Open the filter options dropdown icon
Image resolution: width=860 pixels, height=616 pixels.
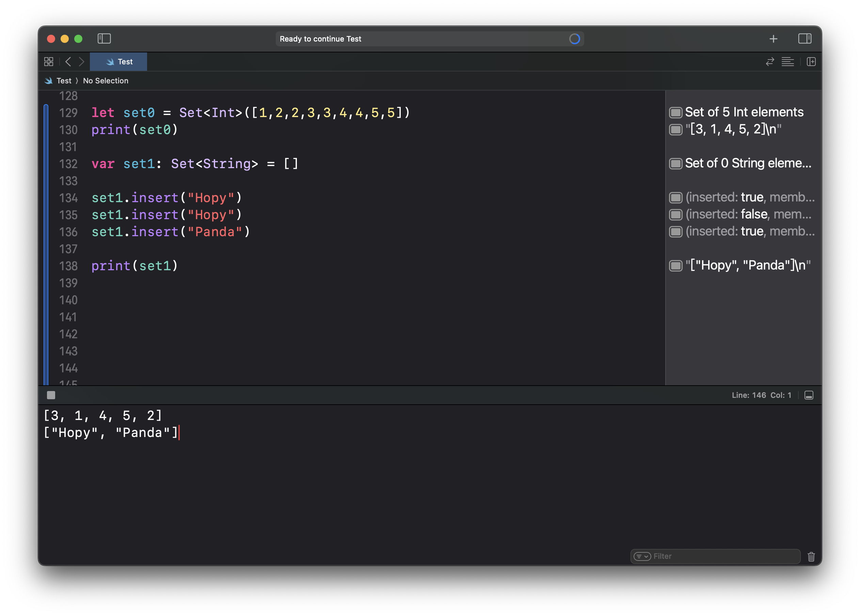(x=642, y=556)
